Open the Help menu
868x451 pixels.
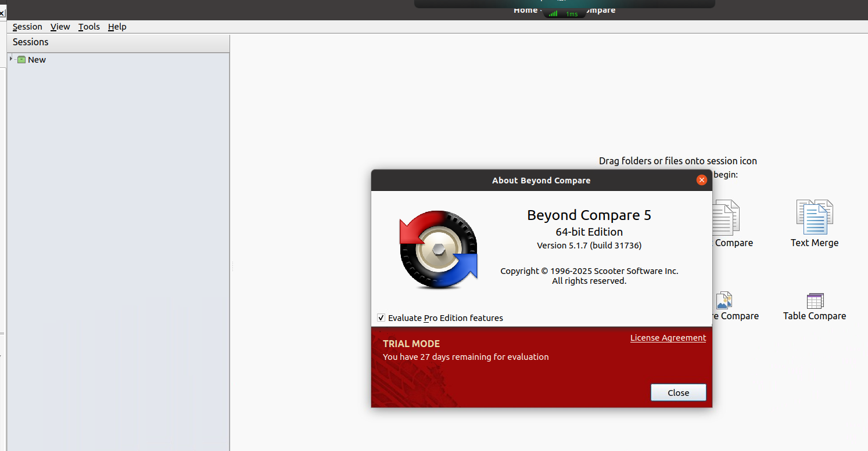click(117, 27)
